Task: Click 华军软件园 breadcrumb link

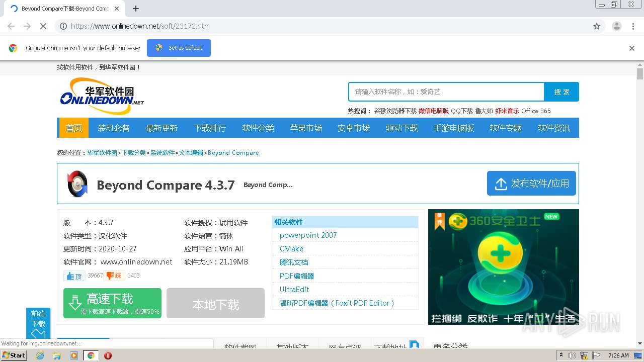Action: (x=102, y=153)
